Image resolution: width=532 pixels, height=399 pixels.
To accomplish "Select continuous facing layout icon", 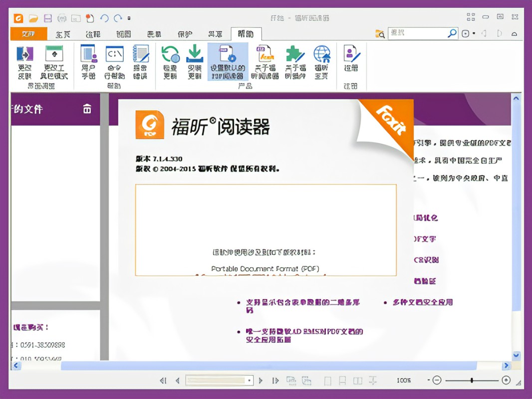I will (x=373, y=381).
